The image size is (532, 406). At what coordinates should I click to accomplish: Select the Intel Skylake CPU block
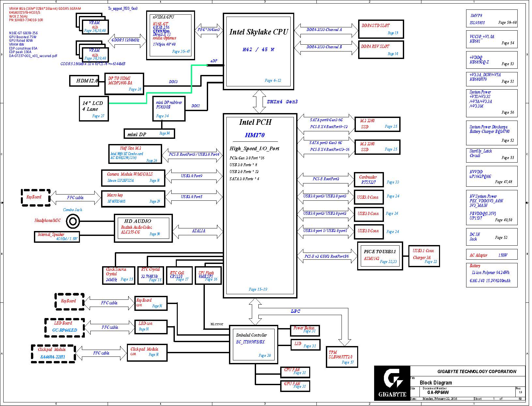[258, 51]
